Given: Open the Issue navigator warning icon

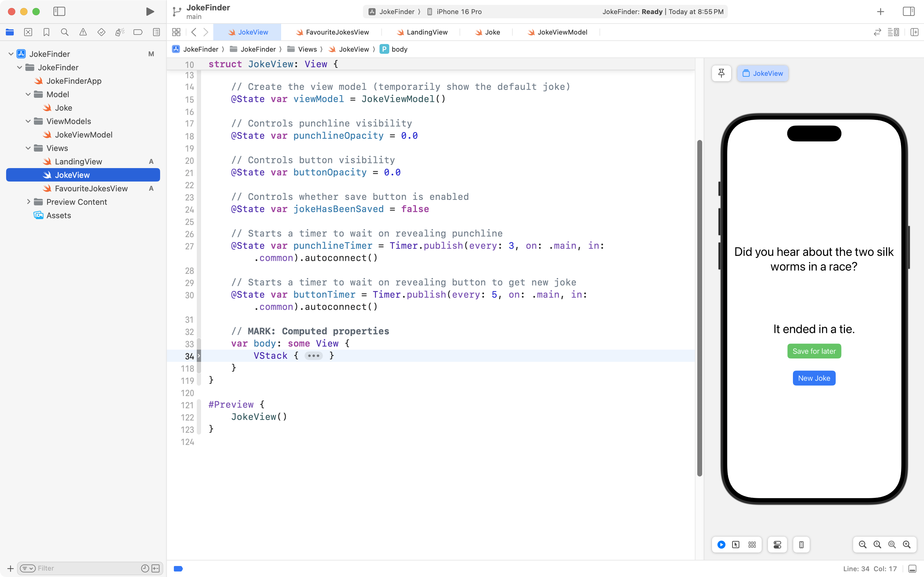Looking at the screenshot, I should [x=83, y=32].
